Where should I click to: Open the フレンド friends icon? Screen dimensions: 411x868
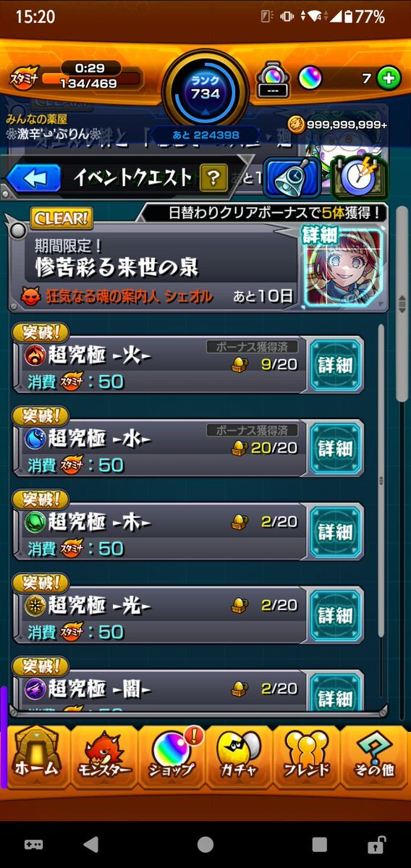(x=307, y=757)
